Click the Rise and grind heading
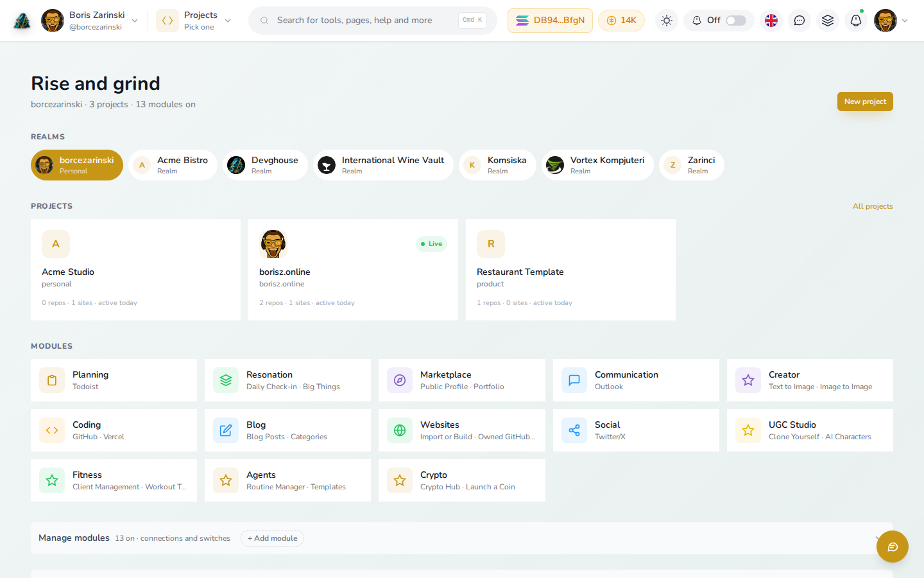Image resolution: width=924 pixels, height=578 pixels. 96,83
